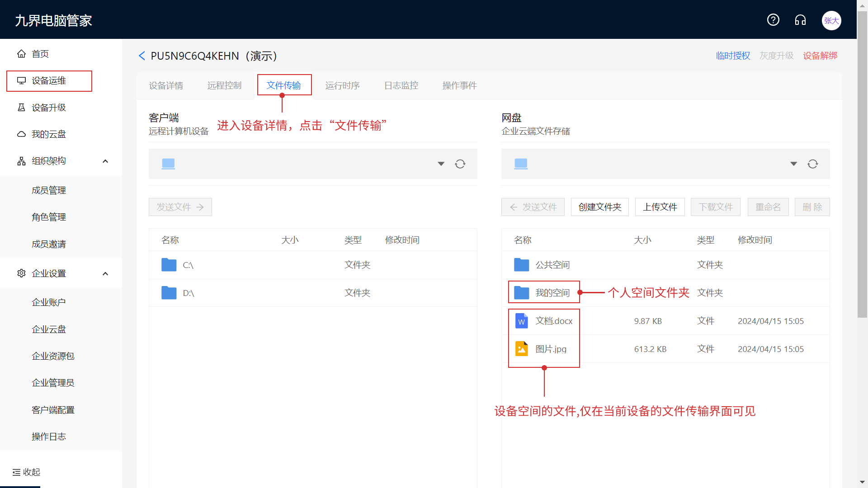Click the 设备运维 monitor icon
Screen dimensions: 868x488
coord(21,80)
